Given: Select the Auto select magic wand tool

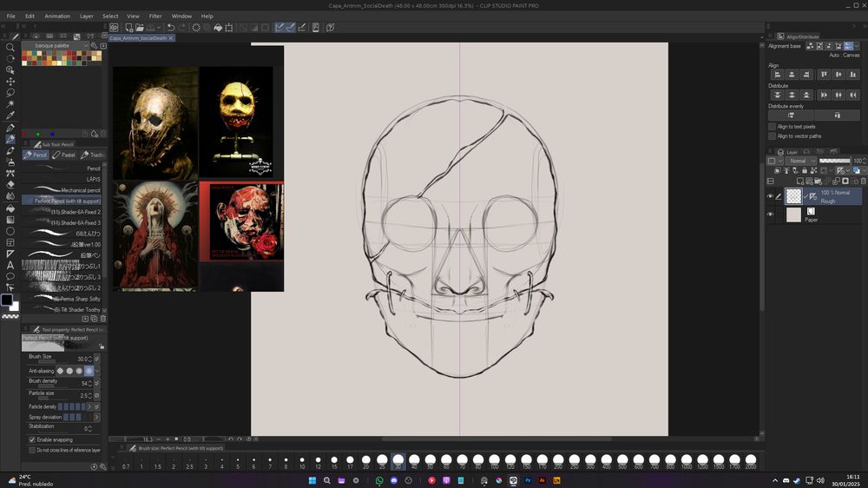Looking at the screenshot, I should pyautogui.click(x=10, y=104).
